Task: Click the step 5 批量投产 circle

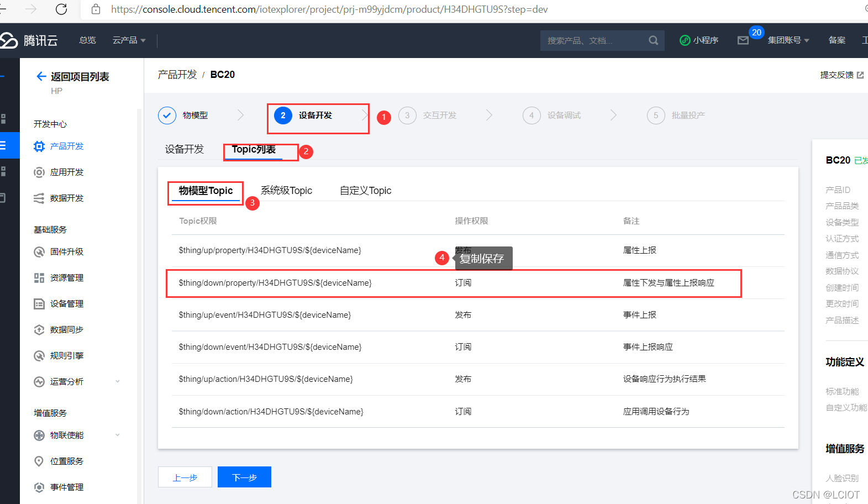Action: (656, 116)
